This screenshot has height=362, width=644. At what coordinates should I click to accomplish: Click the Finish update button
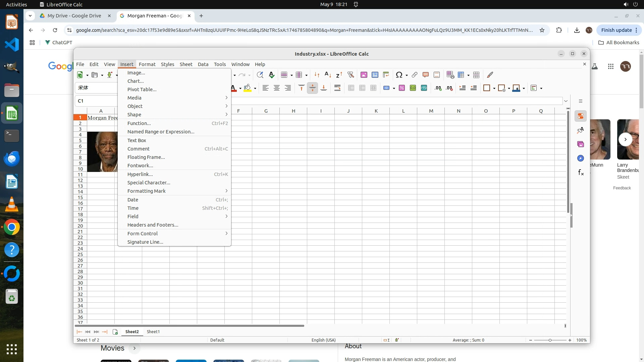pyautogui.click(x=616, y=30)
